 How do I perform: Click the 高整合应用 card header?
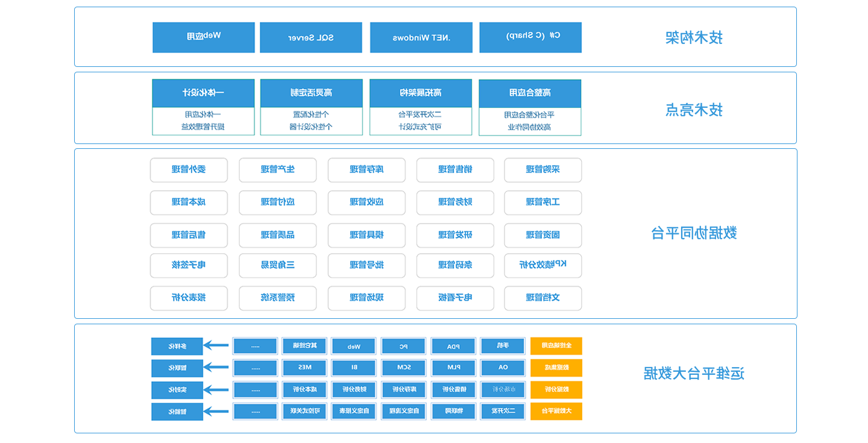pos(530,93)
